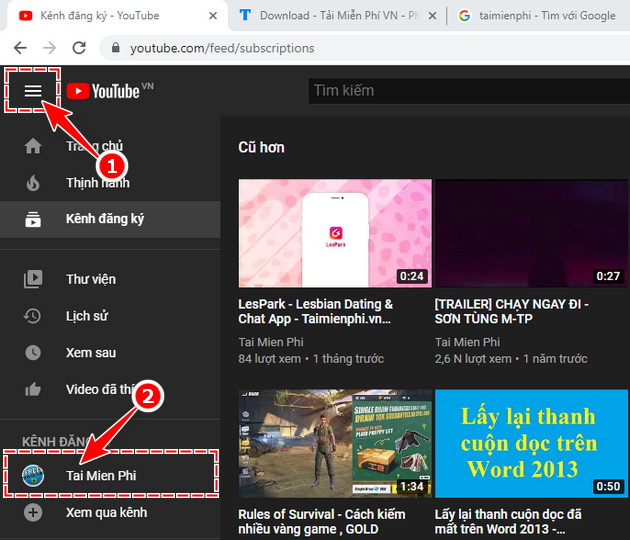Click the Kênh đăng ký subscriptions icon
Screen dimensions: 630x540
pyautogui.click(x=33, y=219)
